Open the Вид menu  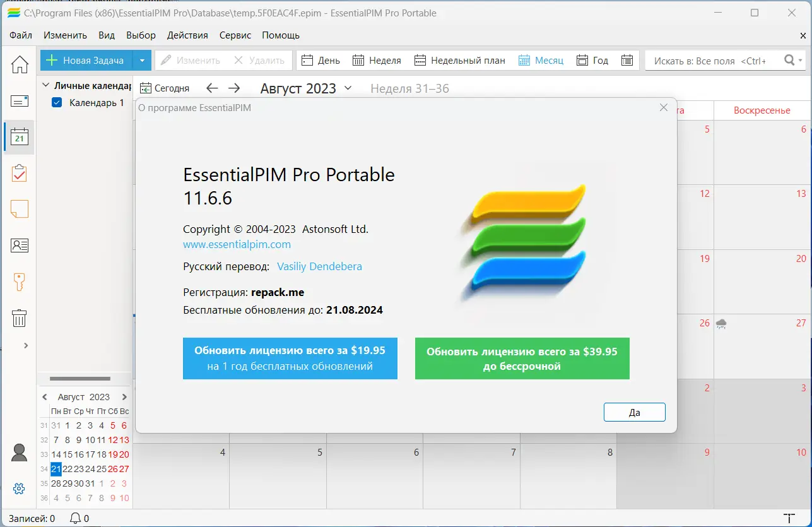click(106, 35)
